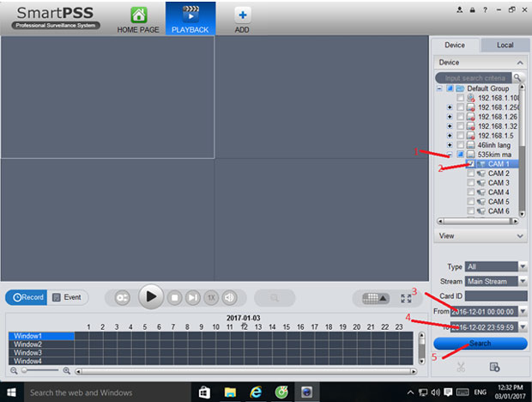Viewport: 532px width, 402px height.
Task: Expand the 192.168.1.26 device node
Action: (x=450, y=117)
